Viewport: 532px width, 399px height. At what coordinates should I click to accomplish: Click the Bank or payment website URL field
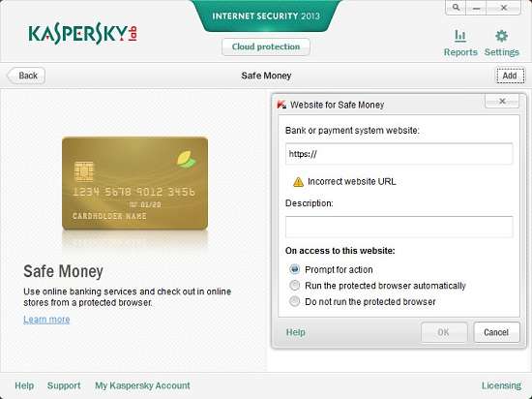tap(399, 154)
